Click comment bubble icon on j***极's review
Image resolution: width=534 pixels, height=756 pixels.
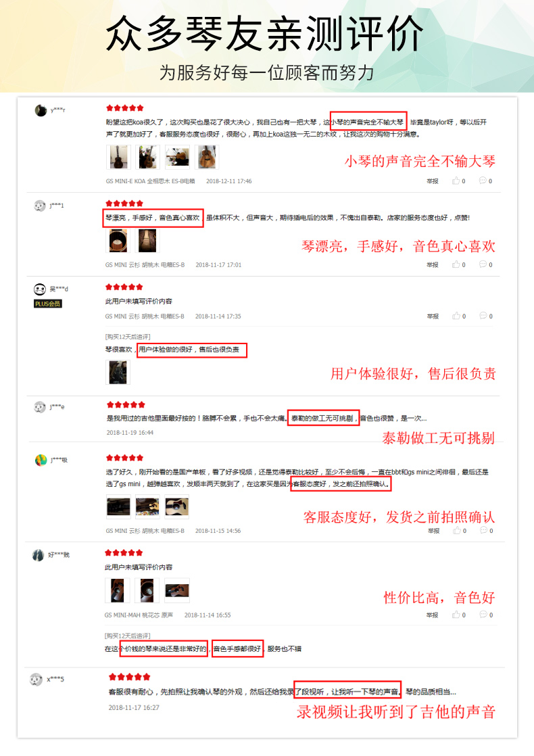coord(483,530)
